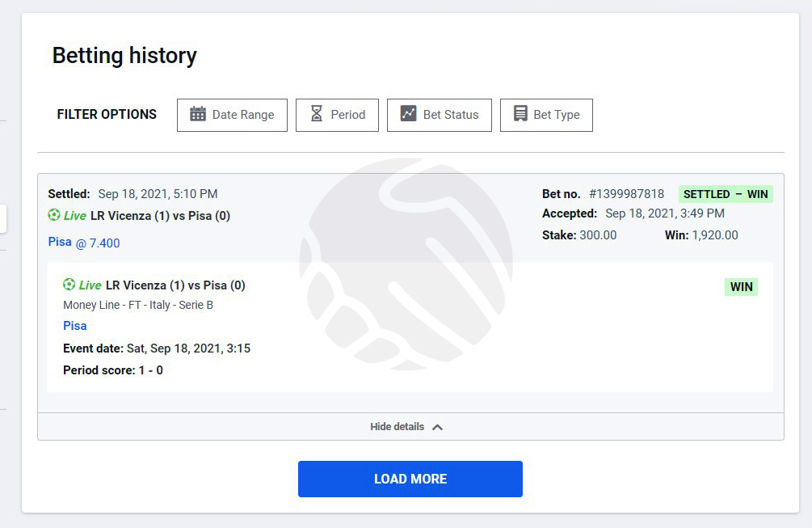Click the chart icon in Bet Status
This screenshot has width=812, height=528.
[x=408, y=113]
